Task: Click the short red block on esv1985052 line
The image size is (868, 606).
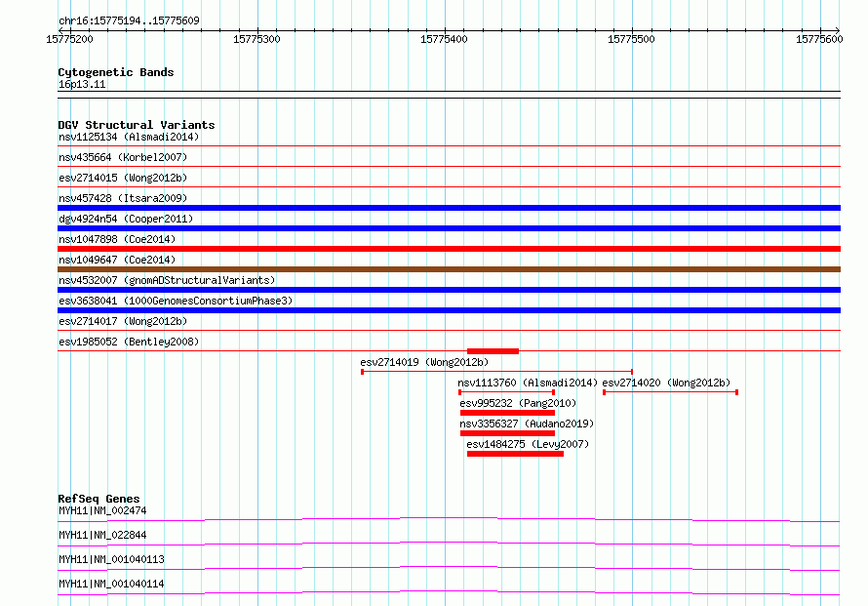Action: [493, 351]
